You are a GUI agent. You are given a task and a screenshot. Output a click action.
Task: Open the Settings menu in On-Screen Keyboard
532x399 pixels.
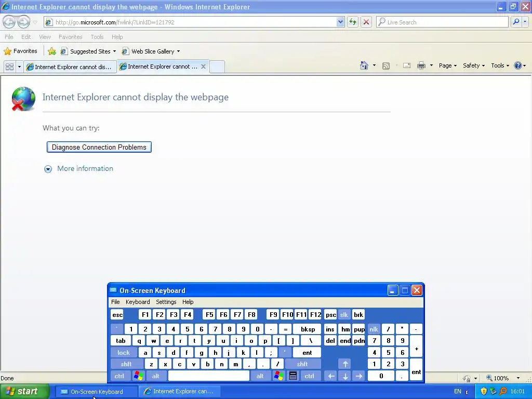click(166, 302)
